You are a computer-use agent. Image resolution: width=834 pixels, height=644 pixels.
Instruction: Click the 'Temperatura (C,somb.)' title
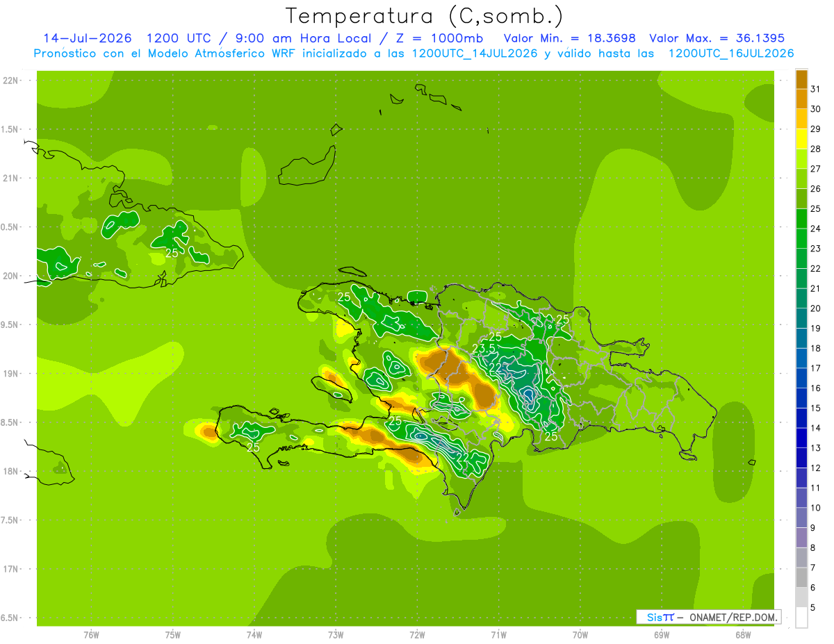click(x=424, y=16)
